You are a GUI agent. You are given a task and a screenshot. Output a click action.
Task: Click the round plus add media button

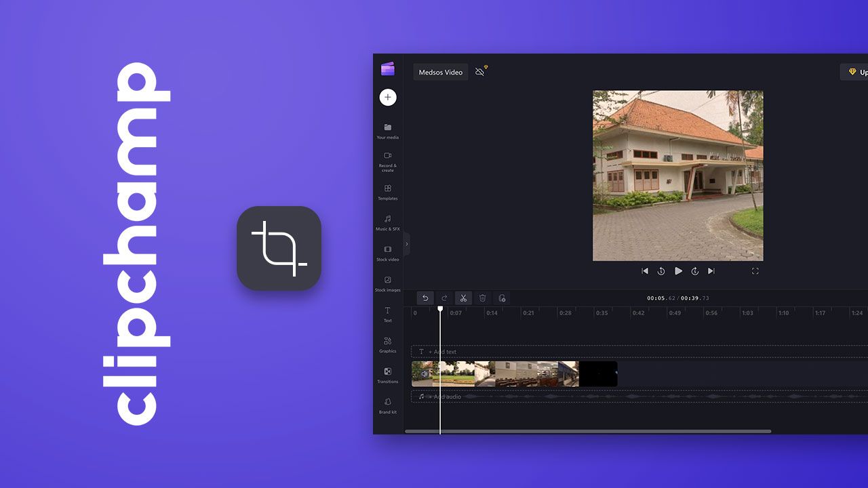pyautogui.click(x=388, y=98)
